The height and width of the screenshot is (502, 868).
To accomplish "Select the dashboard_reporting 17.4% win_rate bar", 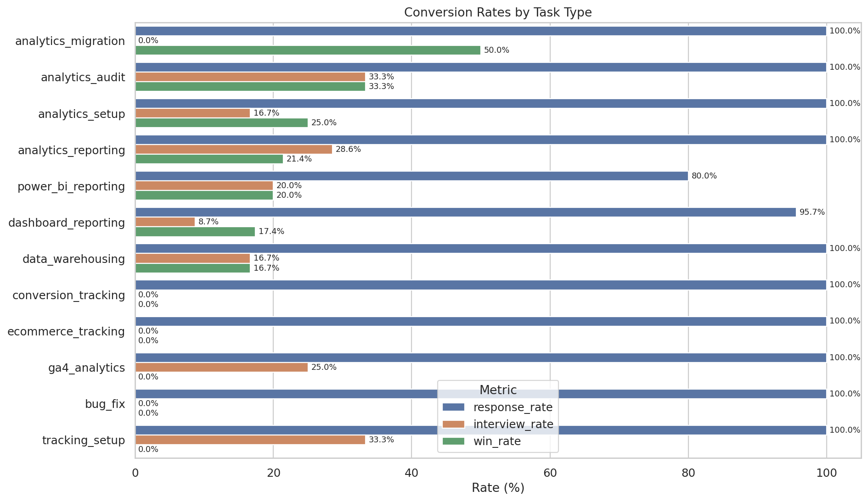I will coord(195,231).
